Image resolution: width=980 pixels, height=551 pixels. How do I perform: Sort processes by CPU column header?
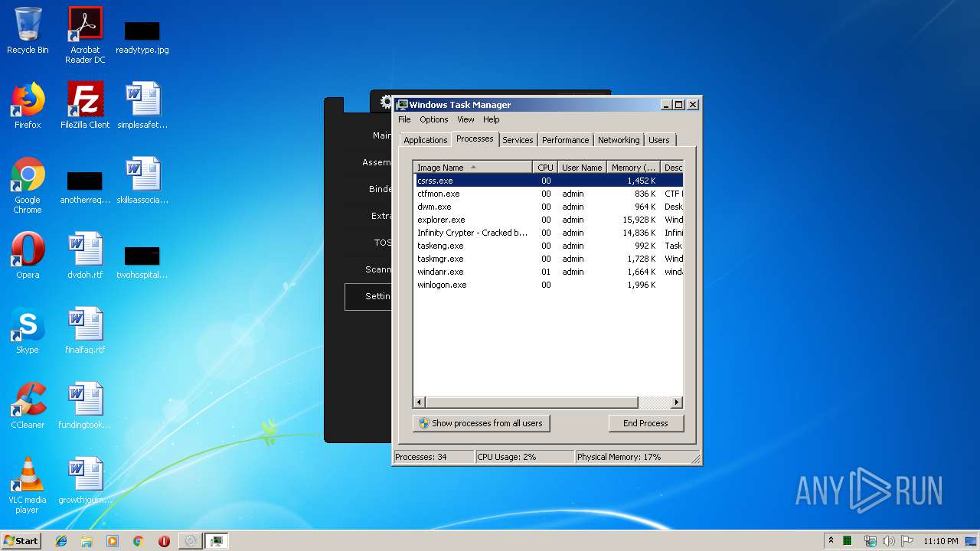544,168
